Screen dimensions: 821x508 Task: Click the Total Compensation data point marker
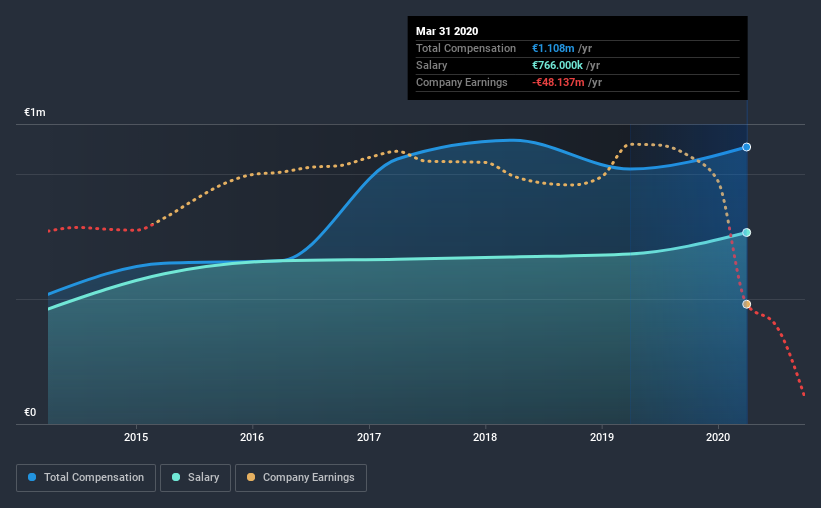tap(747, 147)
